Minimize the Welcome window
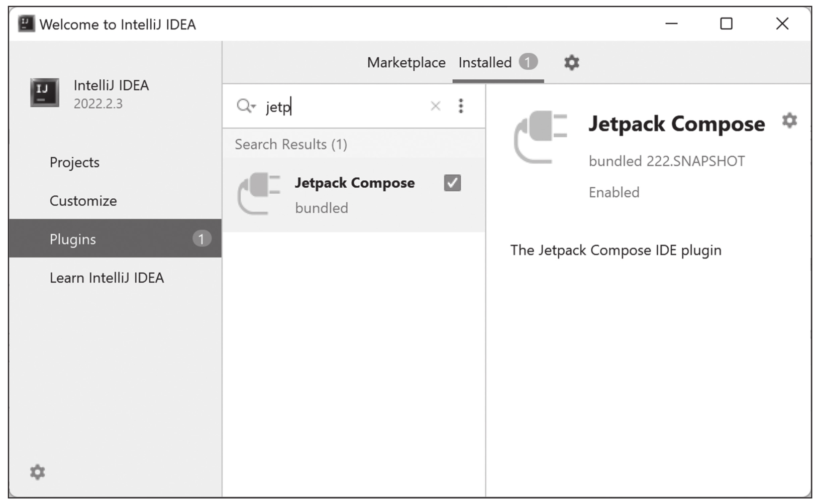This screenshot has width=820, height=504. [x=671, y=24]
